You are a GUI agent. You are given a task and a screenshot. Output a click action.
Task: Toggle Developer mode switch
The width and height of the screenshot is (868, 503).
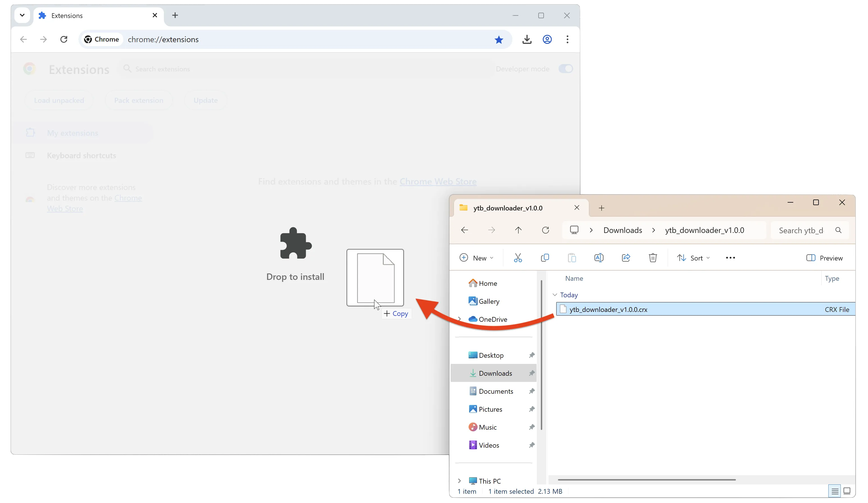566,69
